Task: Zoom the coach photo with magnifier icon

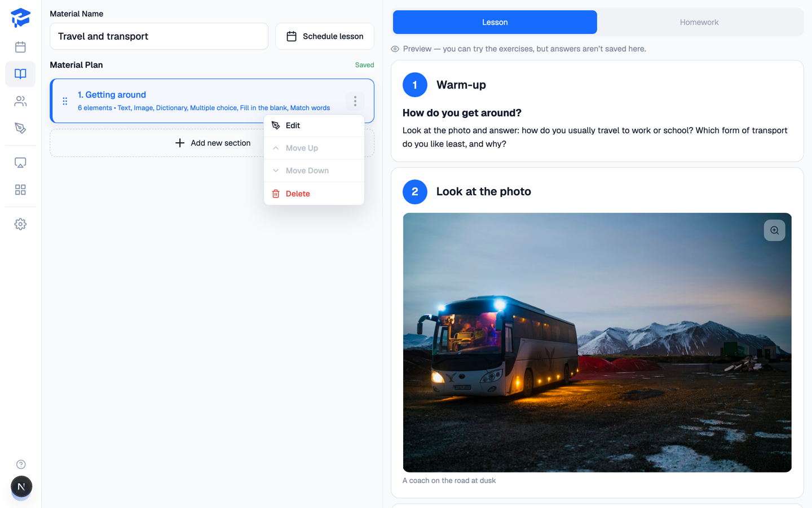Action: [774, 230]
